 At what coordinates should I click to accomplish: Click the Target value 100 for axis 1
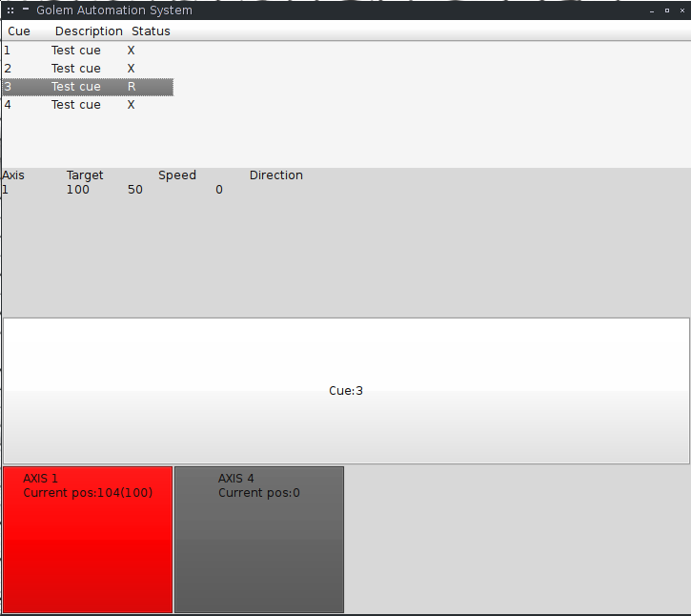point(77,190)
